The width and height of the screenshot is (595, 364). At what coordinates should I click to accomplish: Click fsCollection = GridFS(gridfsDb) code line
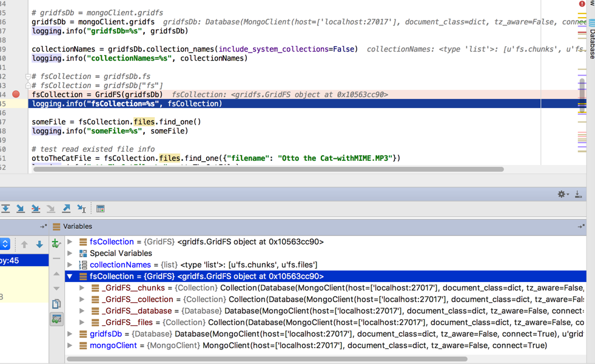97,95
